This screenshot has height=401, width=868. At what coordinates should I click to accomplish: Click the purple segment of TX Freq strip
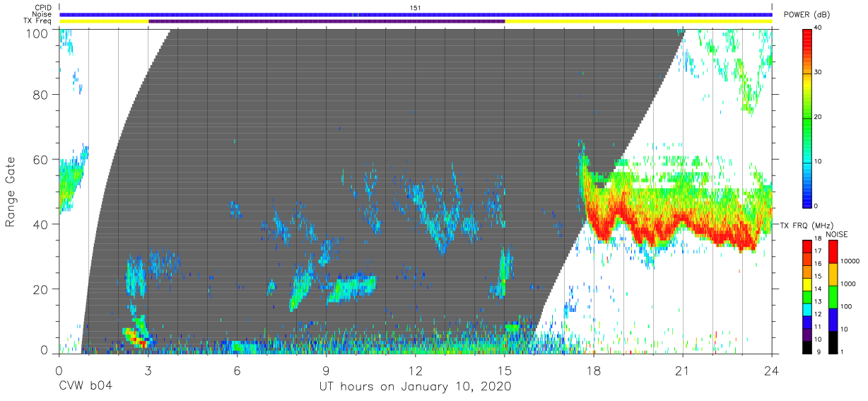point(327,21)
